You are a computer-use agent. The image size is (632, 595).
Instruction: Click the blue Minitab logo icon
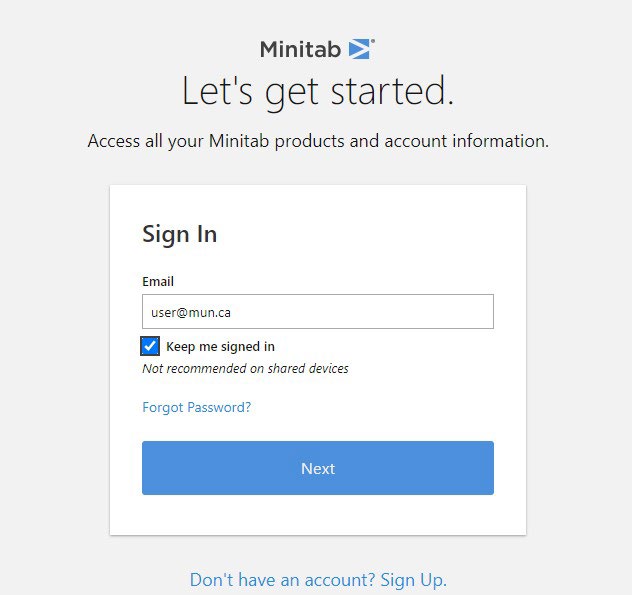coord(359,49)
